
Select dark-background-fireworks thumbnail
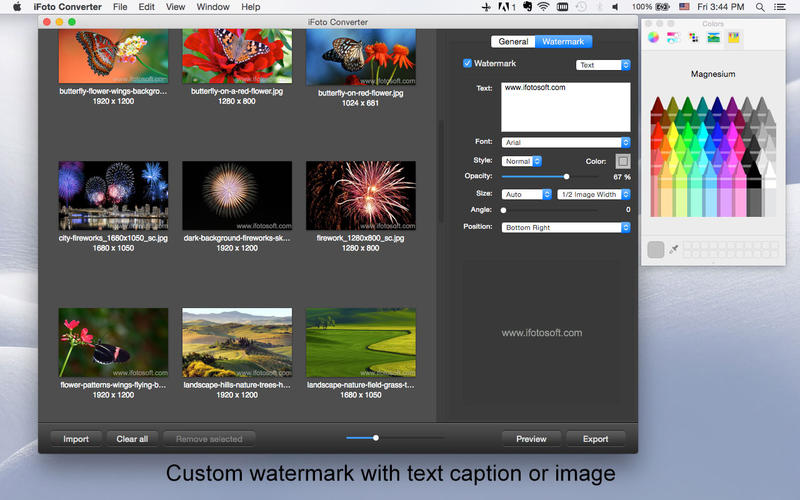click(x=237, y=196)
